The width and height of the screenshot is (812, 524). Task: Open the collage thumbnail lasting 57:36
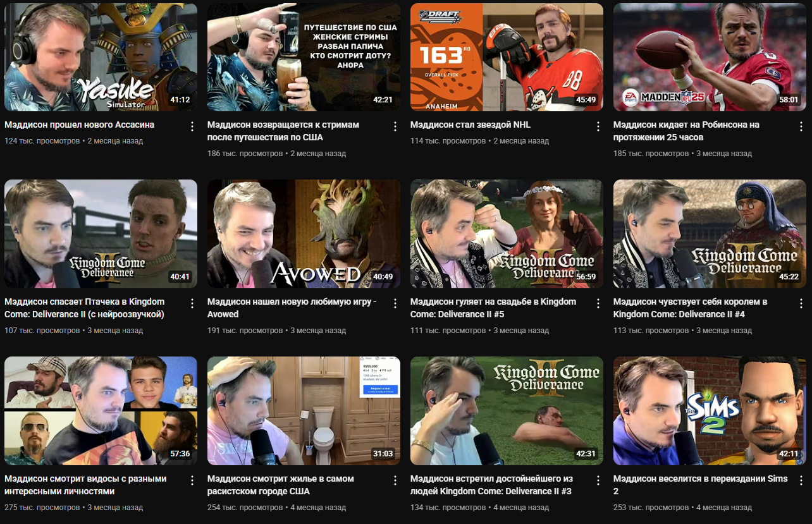pos(101,411)
